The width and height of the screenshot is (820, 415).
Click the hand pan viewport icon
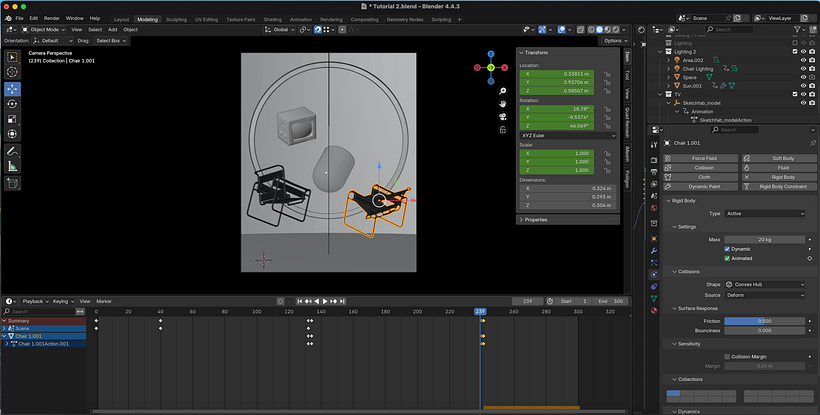coord(503,103)
